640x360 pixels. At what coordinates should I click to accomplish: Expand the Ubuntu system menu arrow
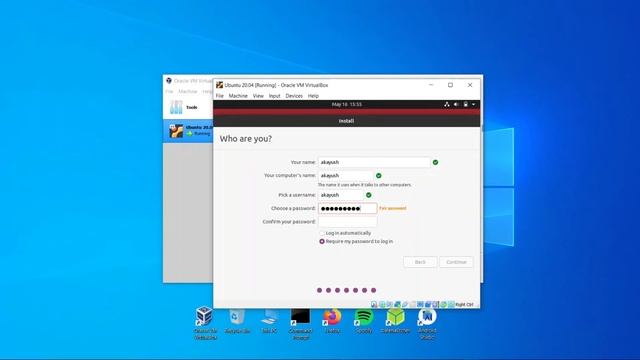(473, 104)
